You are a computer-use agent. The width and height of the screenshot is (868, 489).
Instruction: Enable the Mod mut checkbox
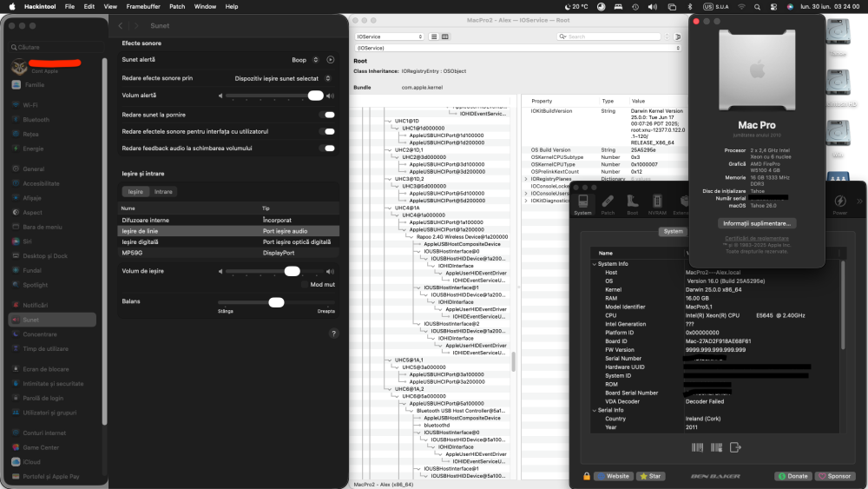click(x=305, y=285)
